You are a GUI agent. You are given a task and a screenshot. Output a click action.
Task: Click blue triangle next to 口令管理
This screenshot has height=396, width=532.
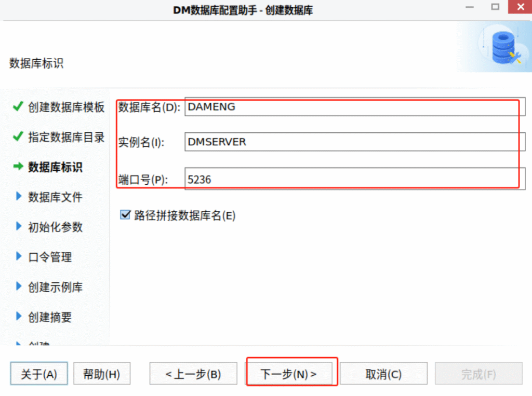pos(19,257)
